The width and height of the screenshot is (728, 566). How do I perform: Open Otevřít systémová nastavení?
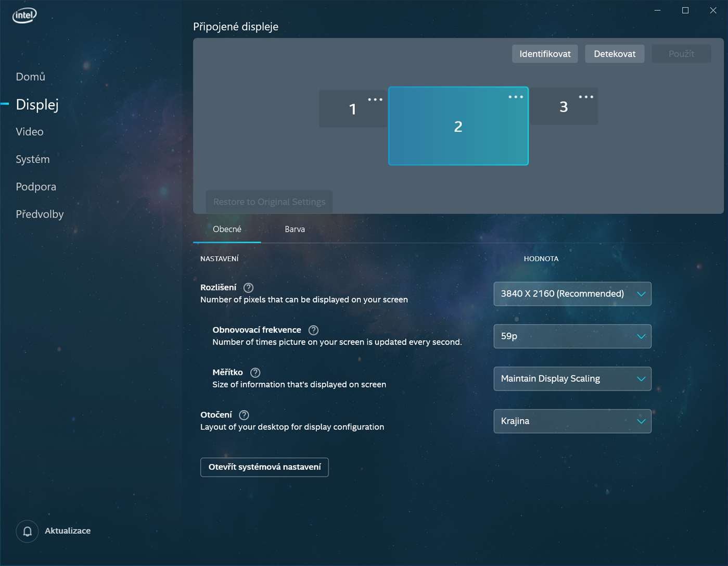click(264, 467)
